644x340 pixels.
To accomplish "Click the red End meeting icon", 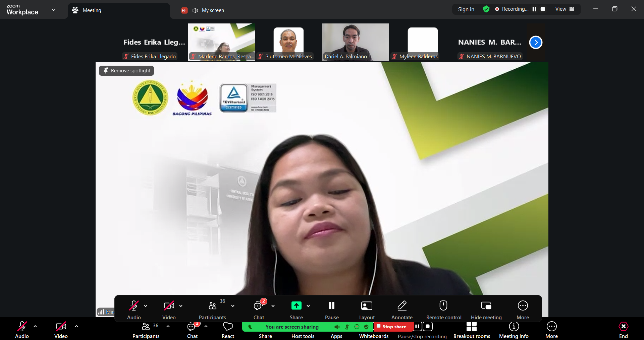I will coord(623,327).
